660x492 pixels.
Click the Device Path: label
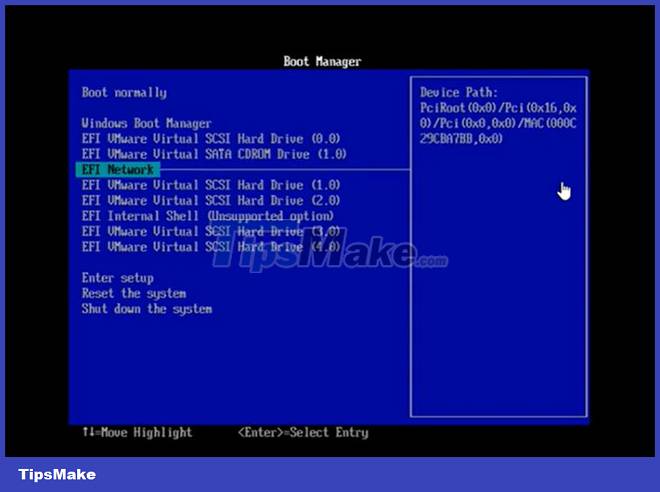[459, 93]
